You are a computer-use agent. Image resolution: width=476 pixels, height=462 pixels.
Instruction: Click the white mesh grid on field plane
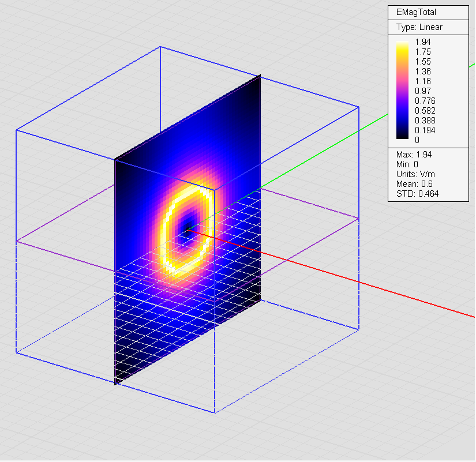[173, 323]
